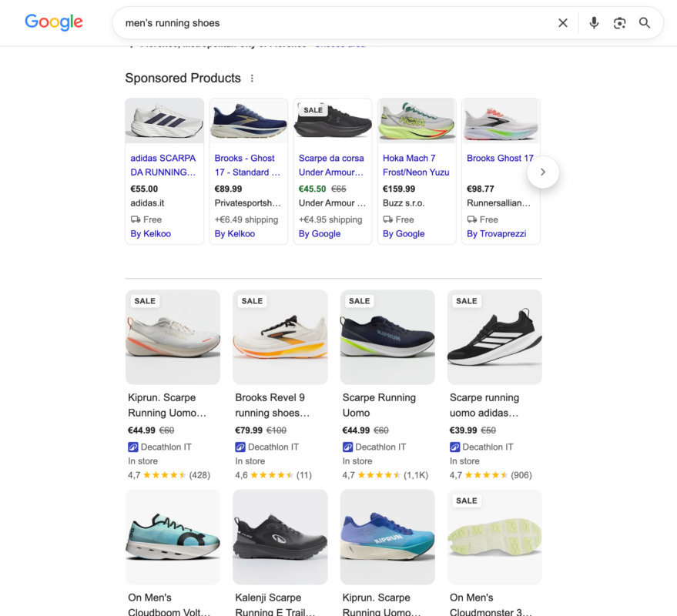Open Brooks - Ghost 17 Standard listing
Viewport: 677px width, 616px height.
click(247, 165)
